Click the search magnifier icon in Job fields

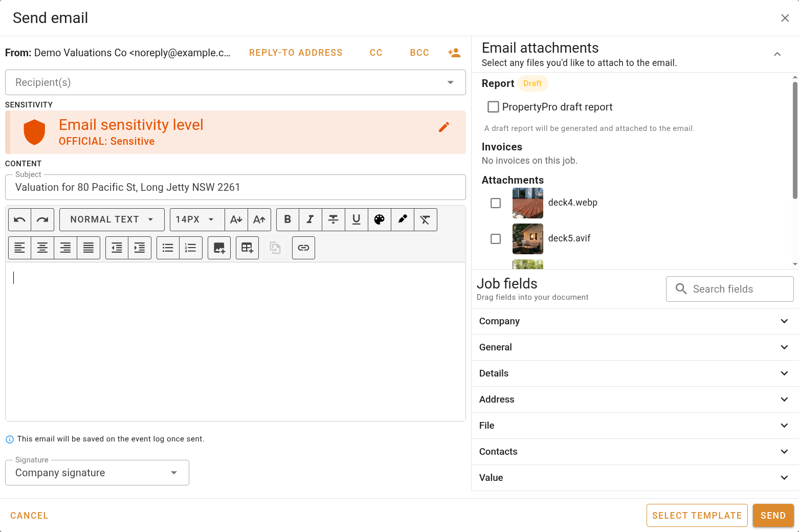tap(681, 289)
